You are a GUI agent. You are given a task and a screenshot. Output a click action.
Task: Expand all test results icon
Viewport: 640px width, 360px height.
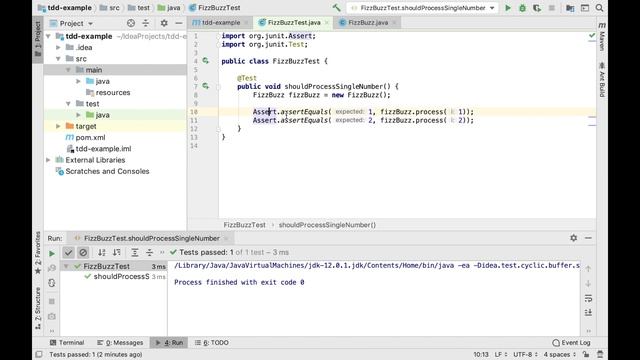(135, 253)
